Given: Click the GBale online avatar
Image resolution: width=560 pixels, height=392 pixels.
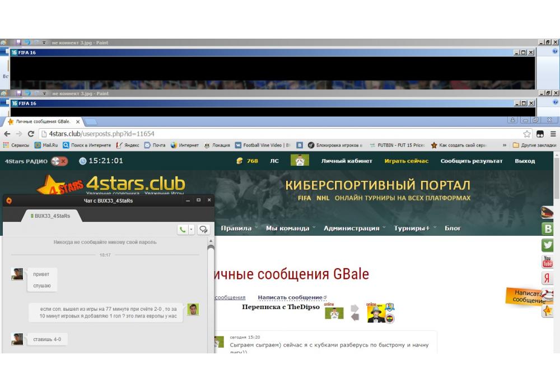Looking at the screenshot, I should (334, 313).
